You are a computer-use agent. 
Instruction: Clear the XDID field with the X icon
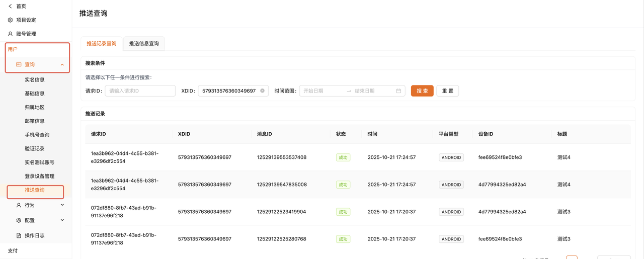click(x=262, y=91)
